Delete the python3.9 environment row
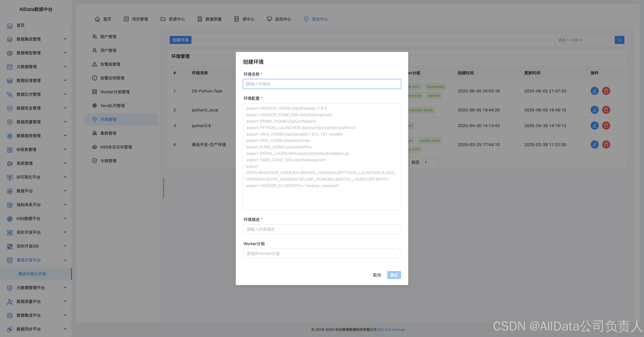The image size is (644, 337). (606, 126)
